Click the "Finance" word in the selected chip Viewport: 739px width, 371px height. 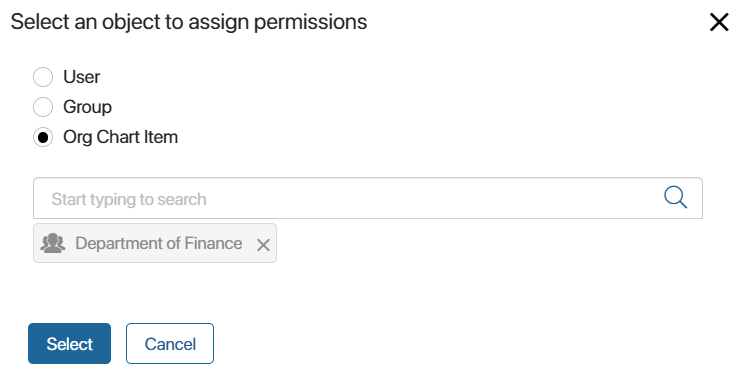[213, 243]
